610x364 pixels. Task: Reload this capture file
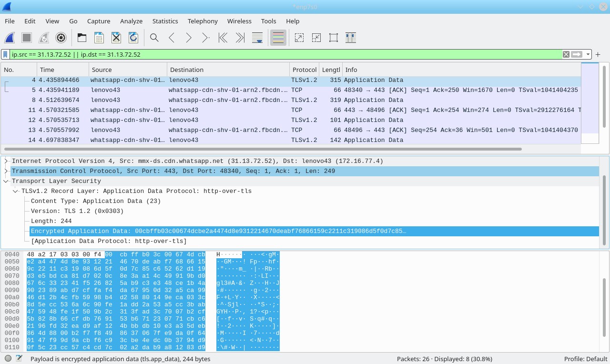(133, 38)
